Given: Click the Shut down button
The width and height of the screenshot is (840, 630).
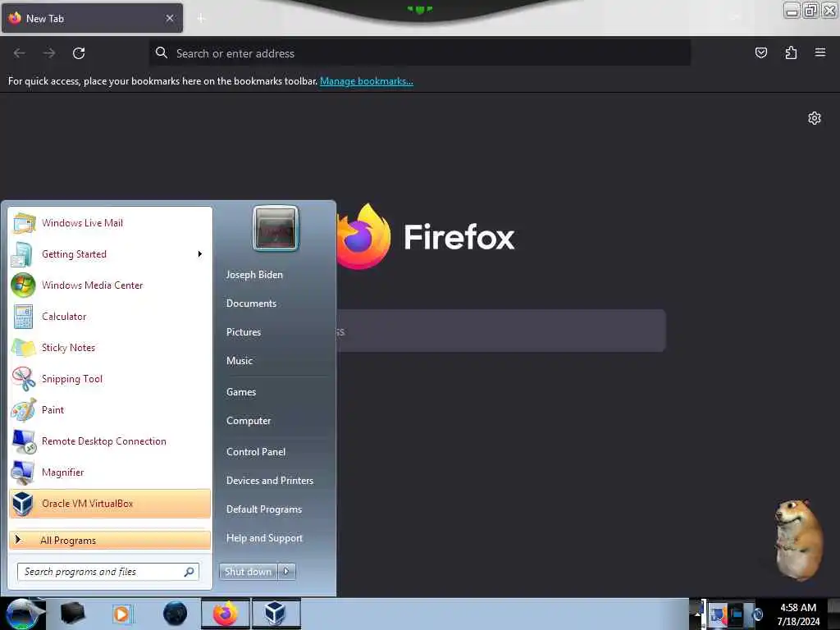Looking at the screenshot, I should click(x=249, y=572).
